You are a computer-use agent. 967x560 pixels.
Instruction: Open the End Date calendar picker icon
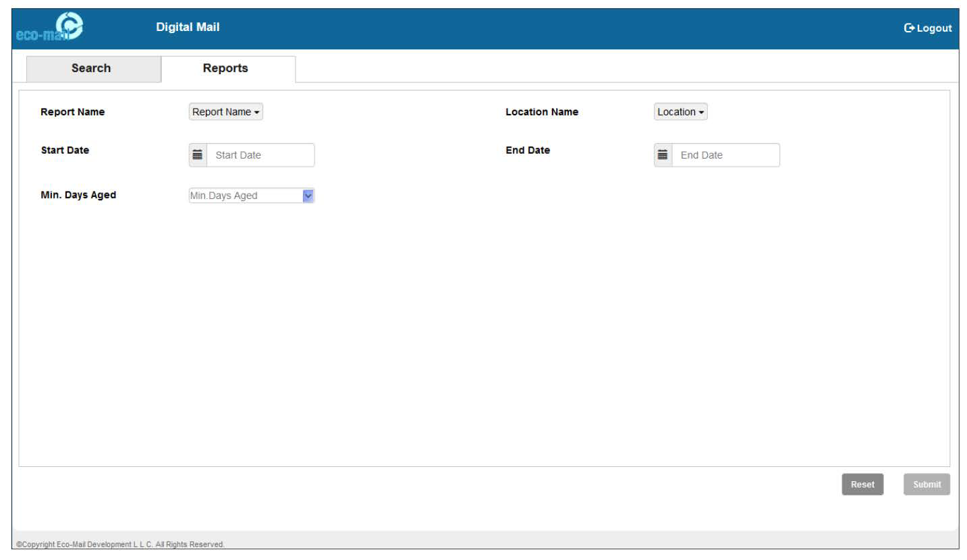(x=663, y=155)
